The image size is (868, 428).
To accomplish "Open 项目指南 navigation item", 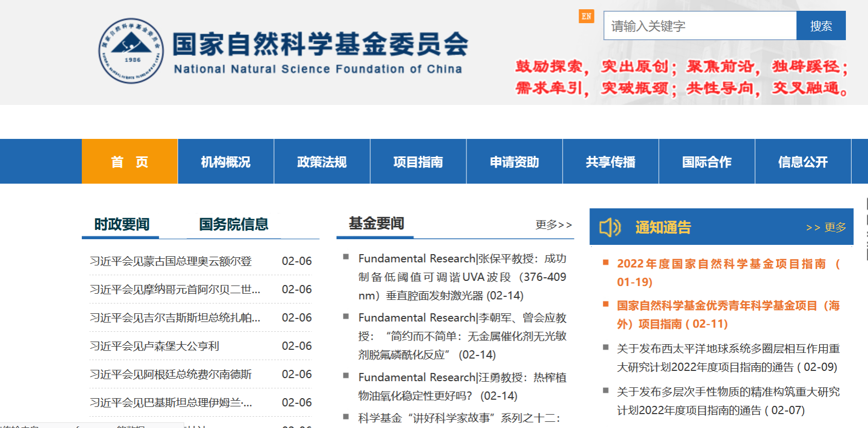I will [418, 162].
